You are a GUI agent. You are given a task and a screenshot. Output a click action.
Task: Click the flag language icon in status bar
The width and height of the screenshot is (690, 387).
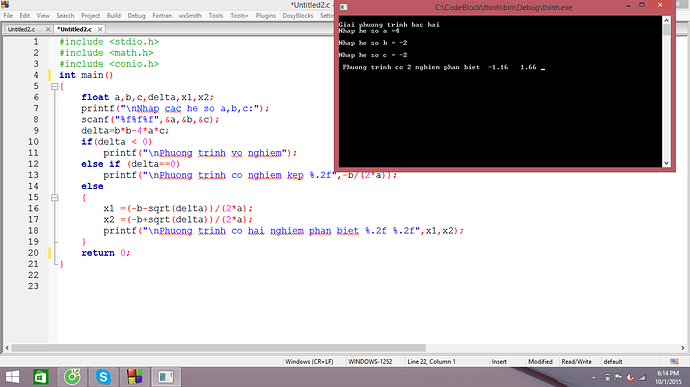[x=674, y=361]
